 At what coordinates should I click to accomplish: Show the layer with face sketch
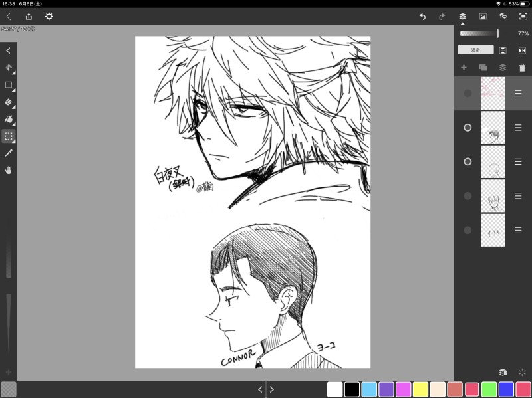click(x=467, y=196)
